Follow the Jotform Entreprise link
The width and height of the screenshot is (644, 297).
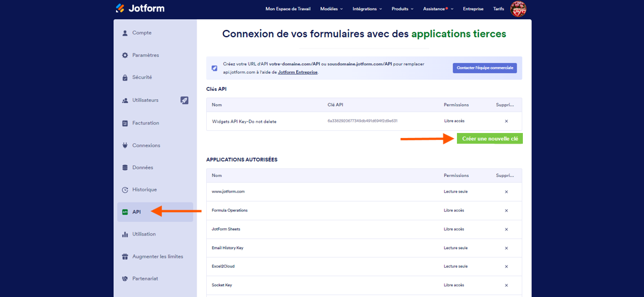(297, 72)
